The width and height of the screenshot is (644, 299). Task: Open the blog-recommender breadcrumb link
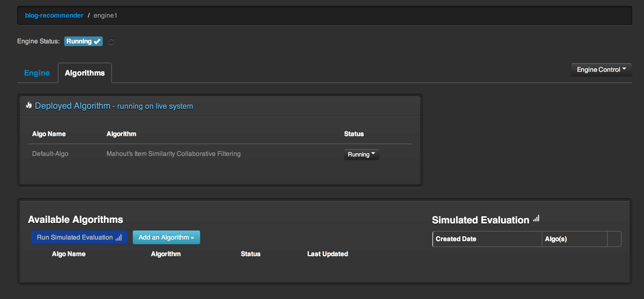(54, 16)
